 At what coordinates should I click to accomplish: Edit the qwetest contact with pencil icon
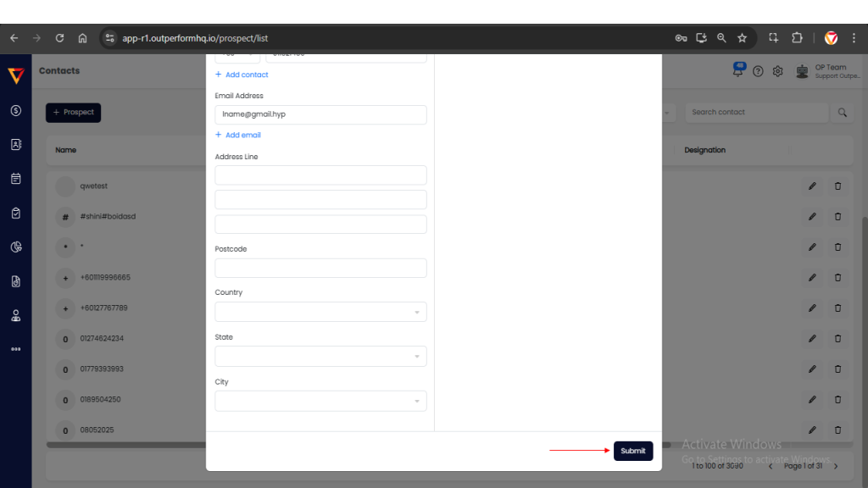click(x=812, y=186)
